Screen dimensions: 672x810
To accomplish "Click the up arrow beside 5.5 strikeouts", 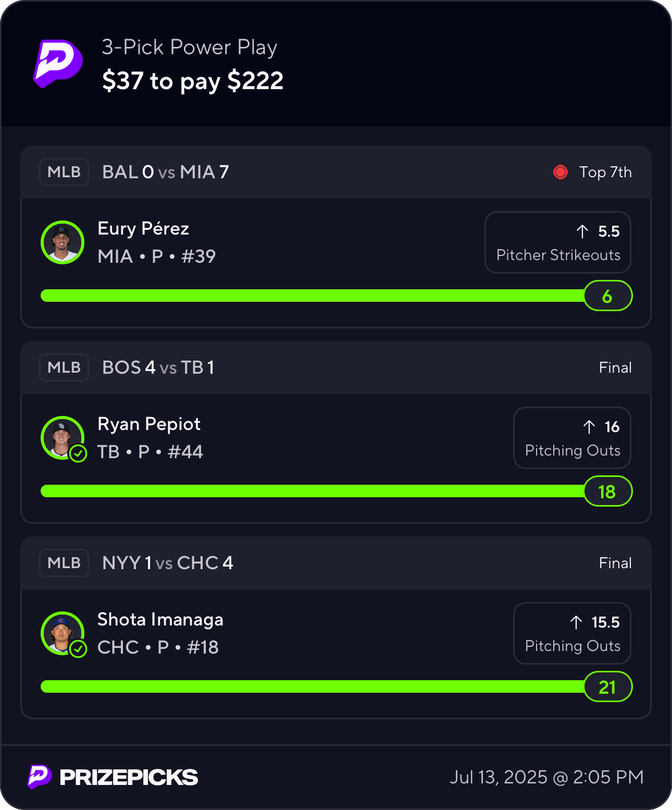I will (582, 231).
